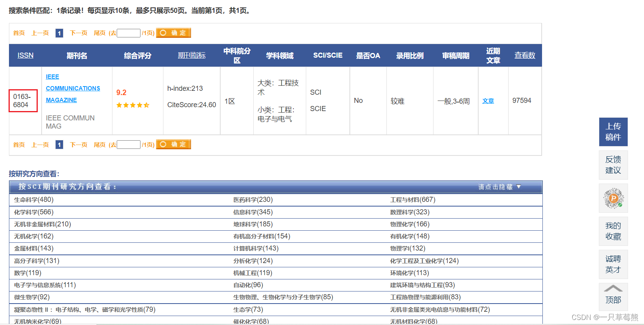Sort by 期刊指标 column header
Viewport: 644px width, 325px height.
tap(191, 55)
